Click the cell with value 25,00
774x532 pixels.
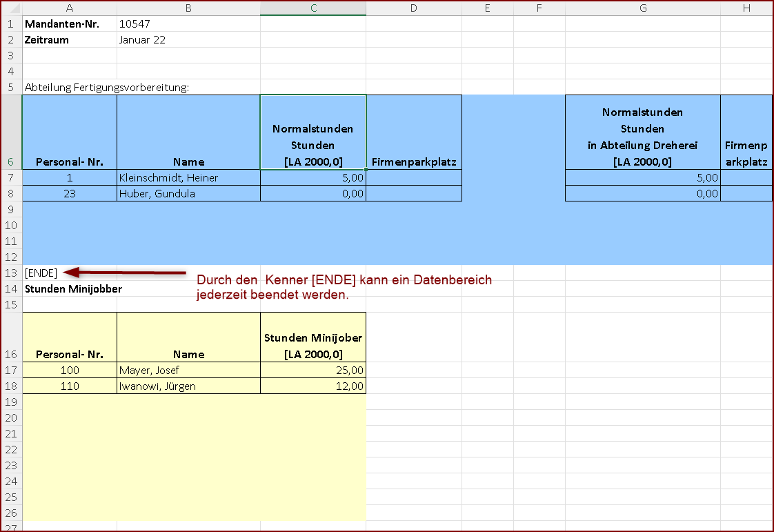click(x=313, y=371)
